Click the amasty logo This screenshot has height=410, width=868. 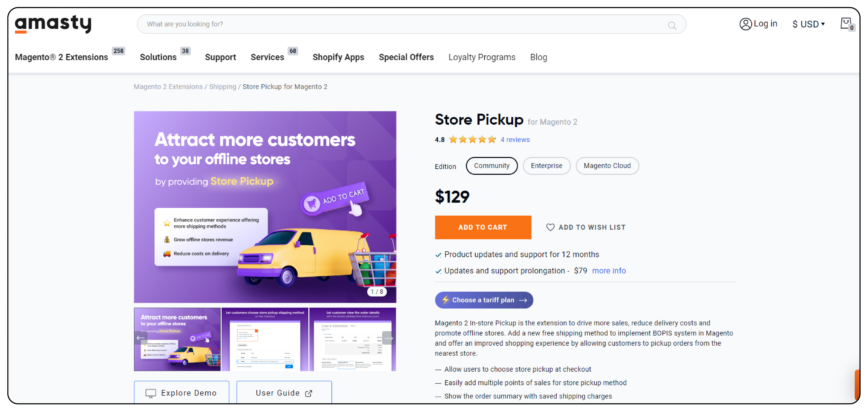[x=53, y=24]
